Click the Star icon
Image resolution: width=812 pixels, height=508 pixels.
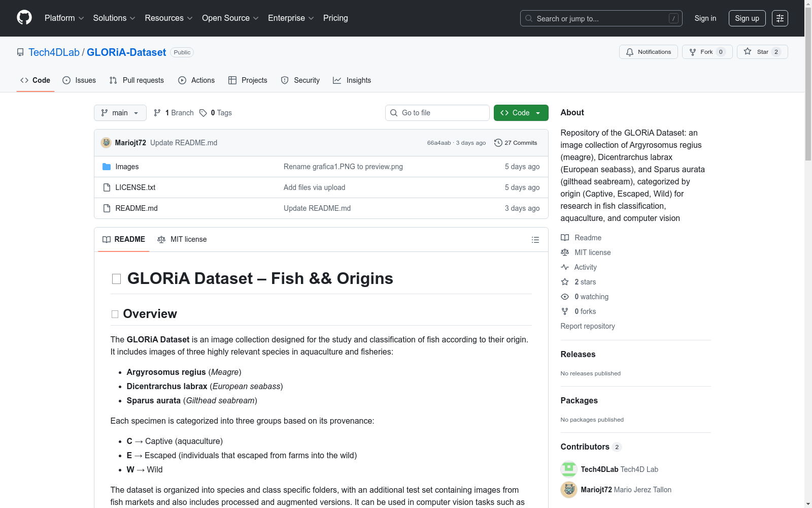[x=748, y=51]
